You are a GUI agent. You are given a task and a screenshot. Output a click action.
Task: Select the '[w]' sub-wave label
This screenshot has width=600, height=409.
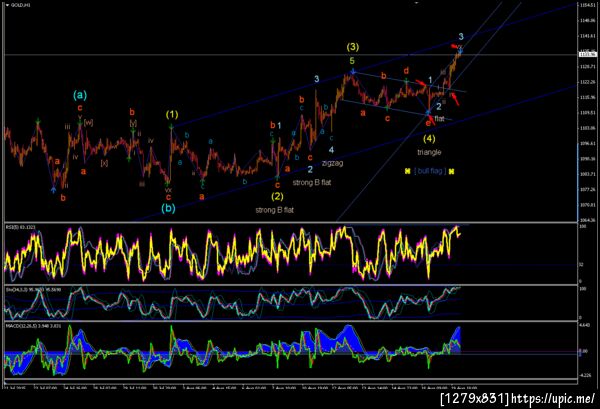(88, 122)
